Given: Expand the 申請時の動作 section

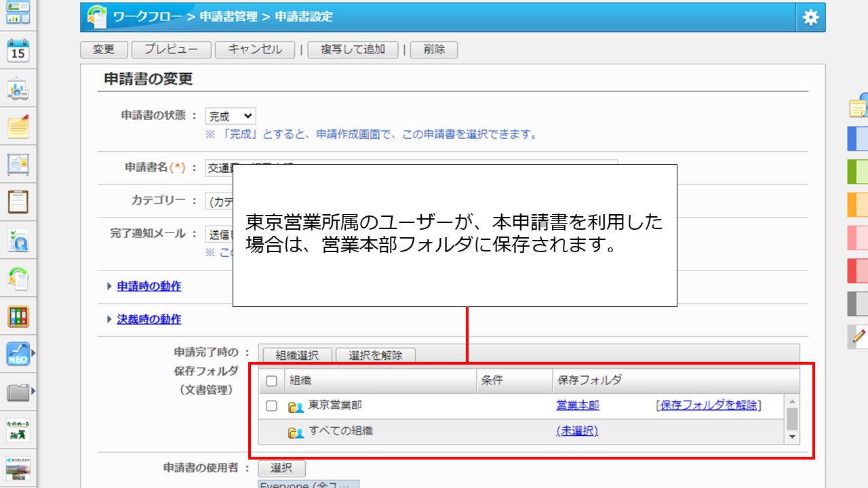Looking at the screenshot, I should pyautogui.click(x=149, y=286).
